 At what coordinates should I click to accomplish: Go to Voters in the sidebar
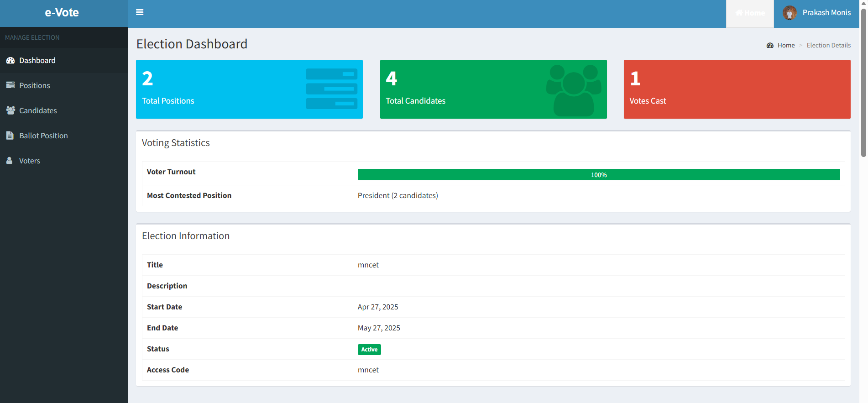pos(30,161)
